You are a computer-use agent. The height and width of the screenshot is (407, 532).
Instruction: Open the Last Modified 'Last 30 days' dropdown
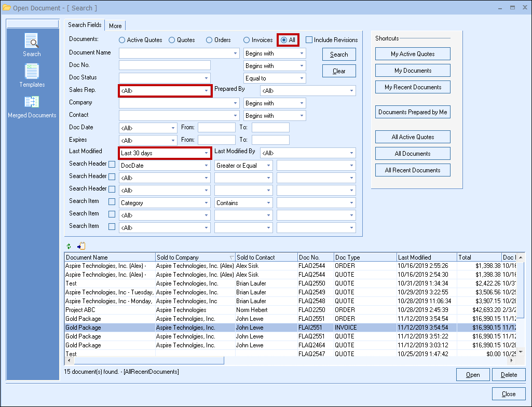pyautogui.click(x=206, y=153)
